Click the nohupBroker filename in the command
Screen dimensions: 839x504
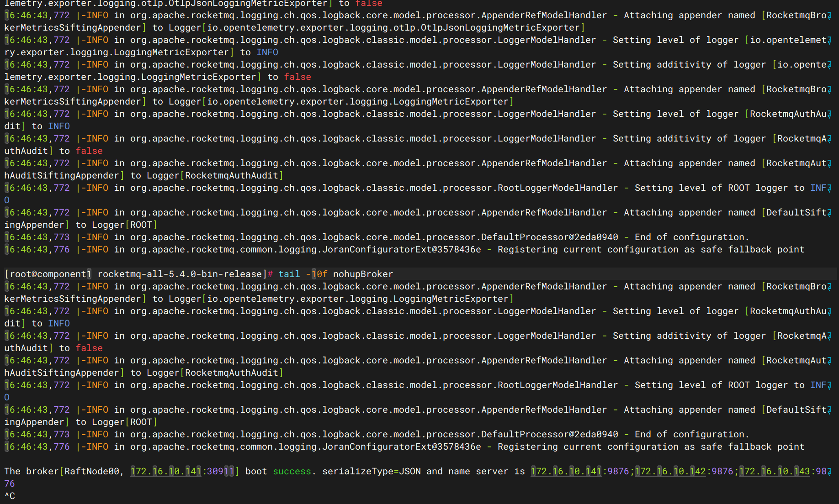click(x=363, y=274)
